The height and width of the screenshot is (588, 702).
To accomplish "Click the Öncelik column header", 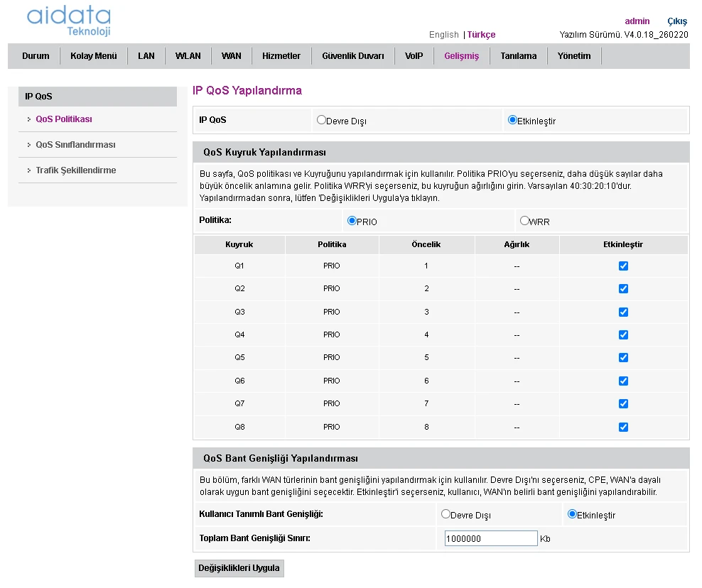I will pos(426,244).
